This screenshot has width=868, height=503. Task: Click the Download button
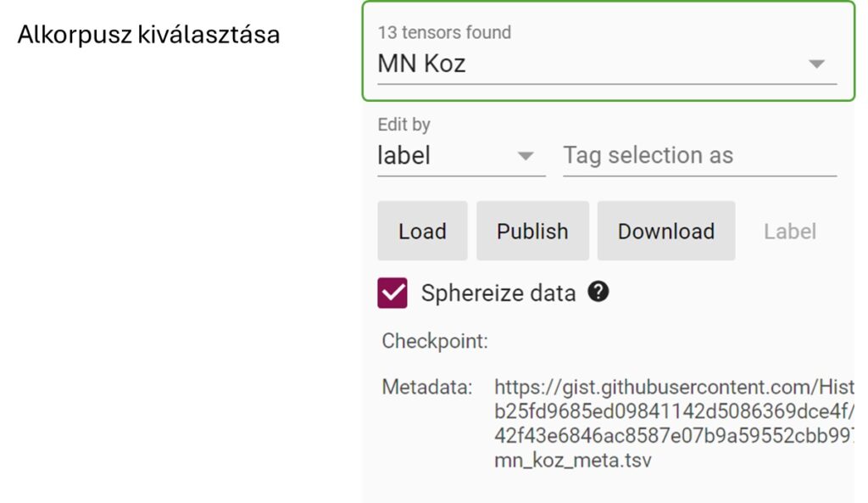(x=666, y=231)
